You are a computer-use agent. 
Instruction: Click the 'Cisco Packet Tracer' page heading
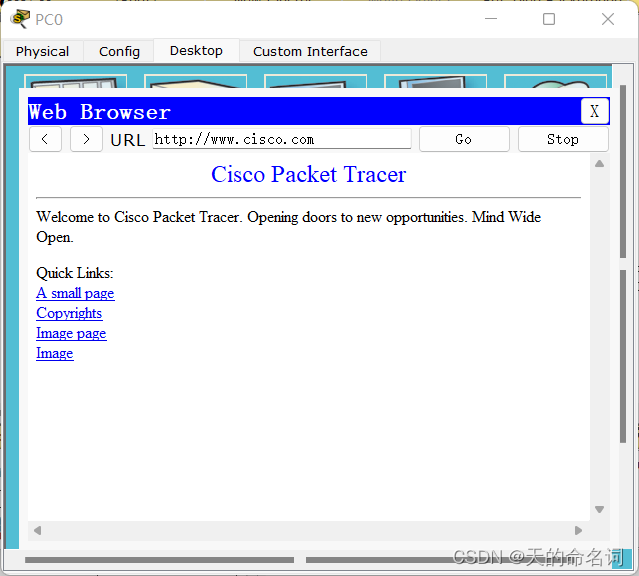[x=308, y=174]
